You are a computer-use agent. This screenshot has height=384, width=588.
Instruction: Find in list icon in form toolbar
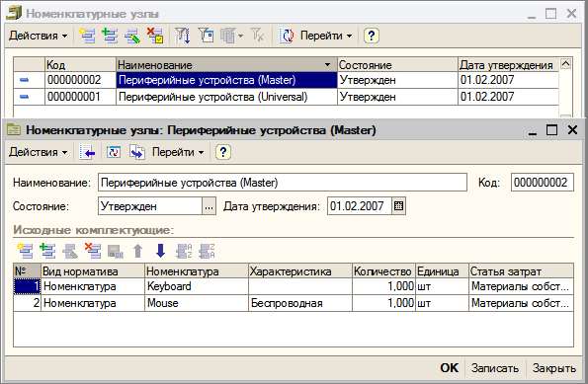pos(87,152)
